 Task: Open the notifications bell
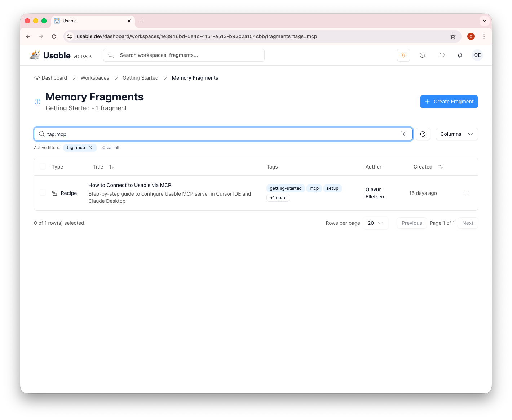click(x=460, y=55)
